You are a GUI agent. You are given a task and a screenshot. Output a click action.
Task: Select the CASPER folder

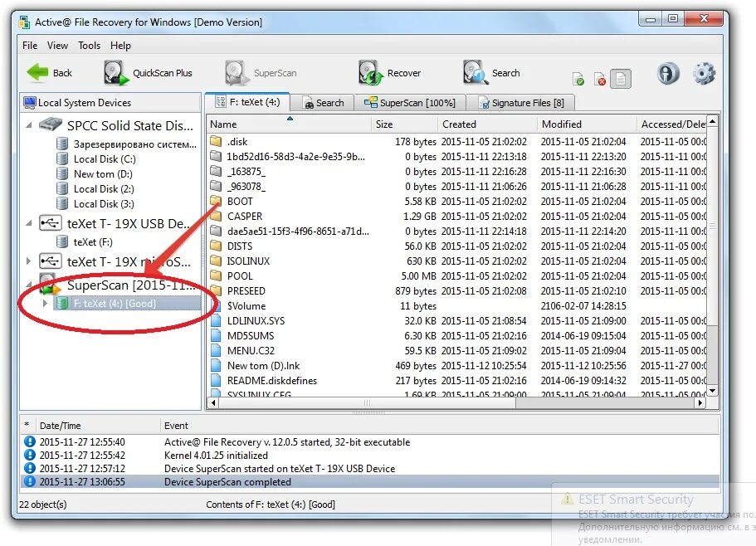245,217
